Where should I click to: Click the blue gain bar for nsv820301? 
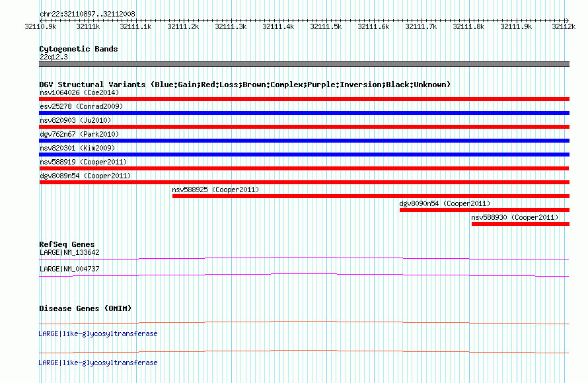coord(304,155)
